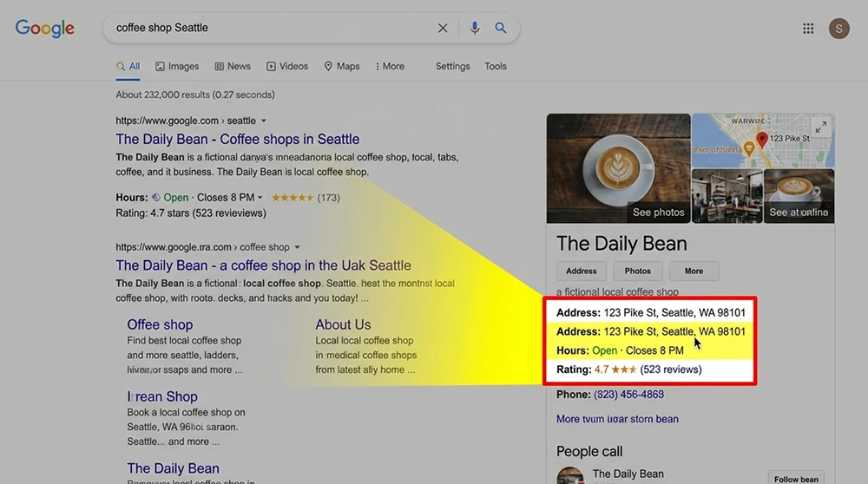Screen dimensions: 868x484
Task: Click About 232,000 results text
Action: [x=194, y=95]
